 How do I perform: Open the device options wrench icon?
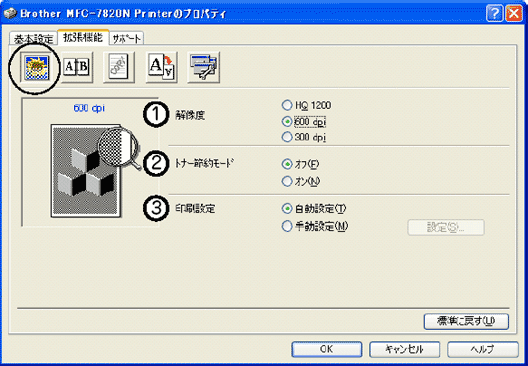point(203,67)
